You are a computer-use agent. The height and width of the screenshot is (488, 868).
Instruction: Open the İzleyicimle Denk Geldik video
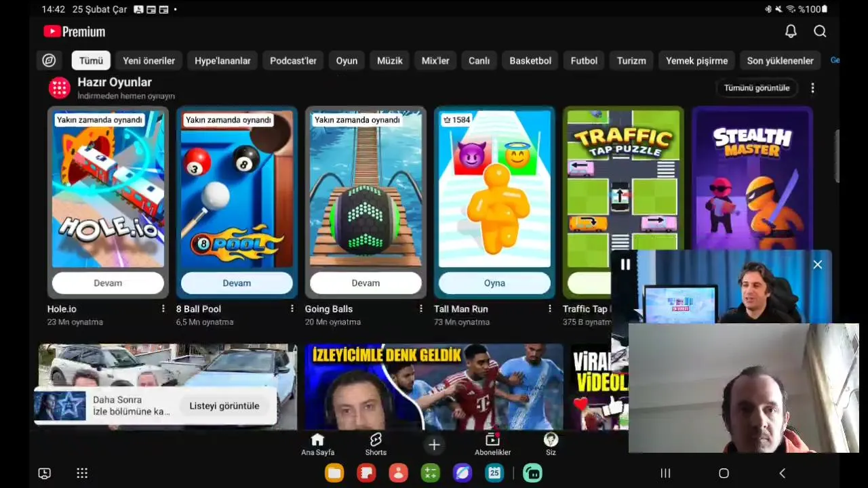click(x=433, y=386)
